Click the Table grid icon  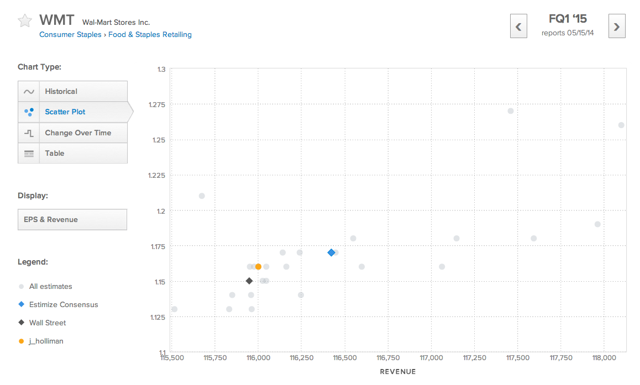29,154
